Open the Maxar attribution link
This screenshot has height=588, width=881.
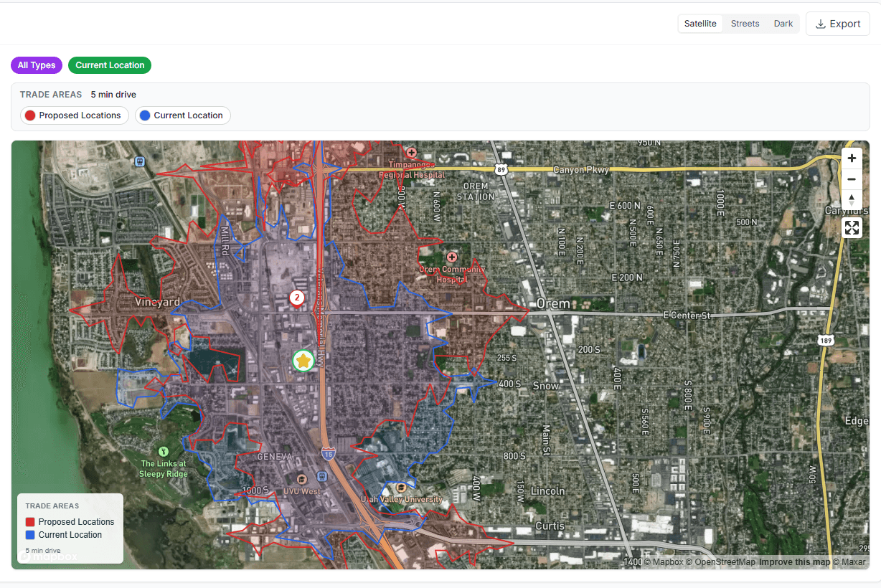click(849, 562)
